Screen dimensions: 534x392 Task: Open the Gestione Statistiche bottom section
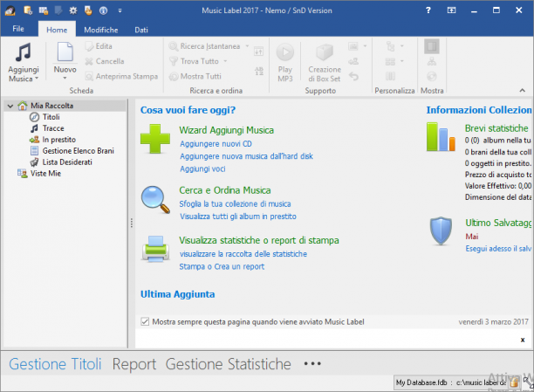click(229, 364)
